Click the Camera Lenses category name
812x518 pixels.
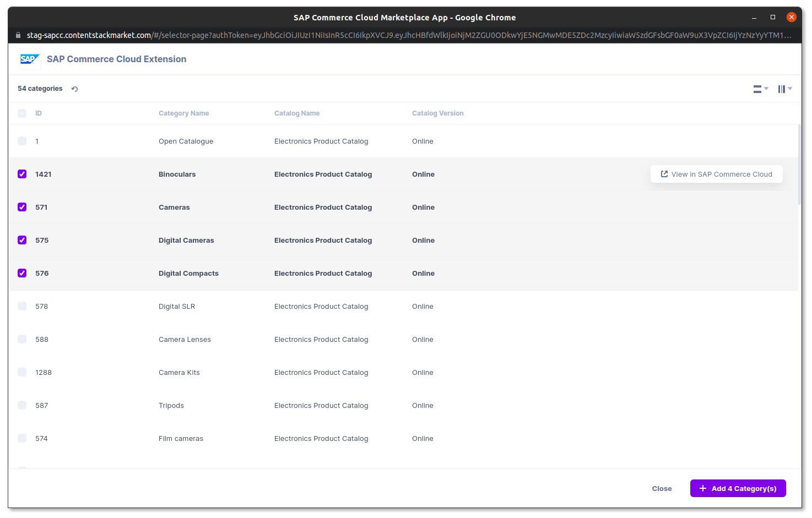[x=185, y=339]
